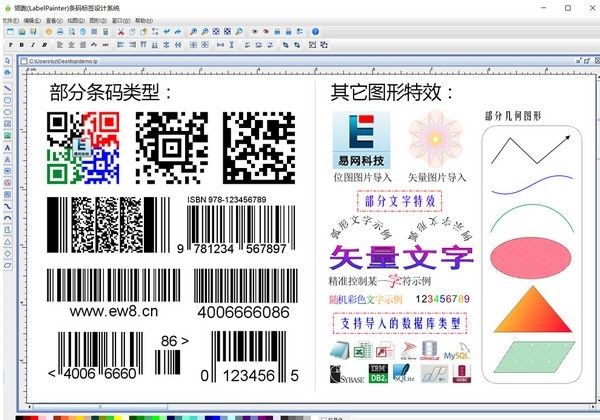
Task: Select the pointer selection tool
Action: coord(7,61)
